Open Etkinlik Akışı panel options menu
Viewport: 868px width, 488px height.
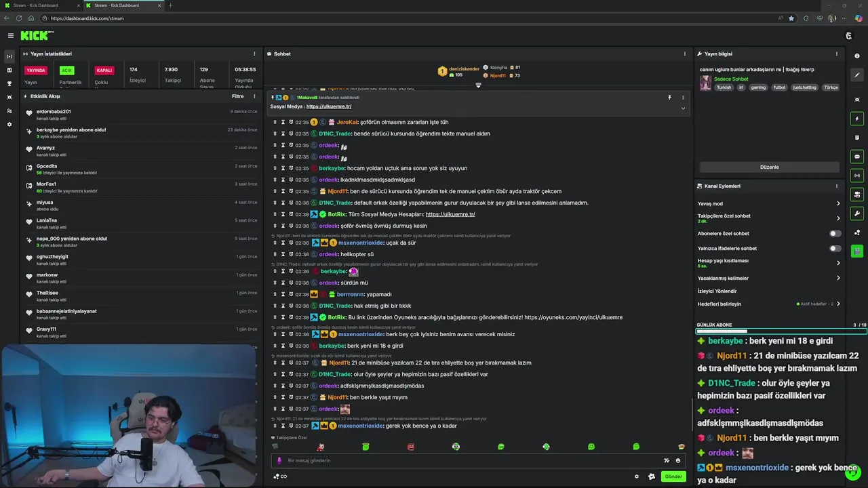254,96
